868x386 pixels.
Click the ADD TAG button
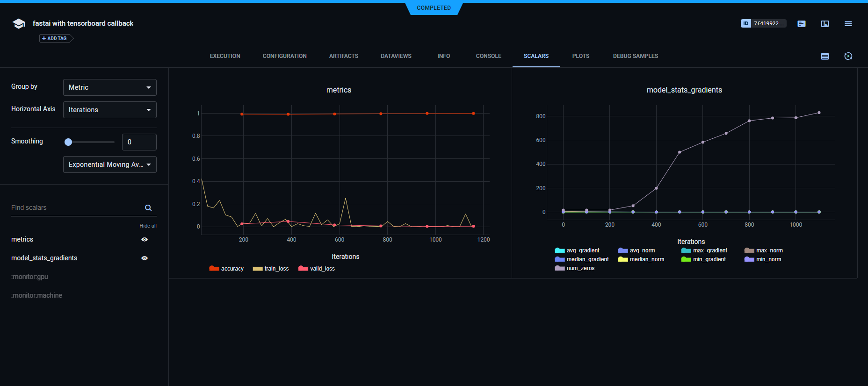pos(55,38)
